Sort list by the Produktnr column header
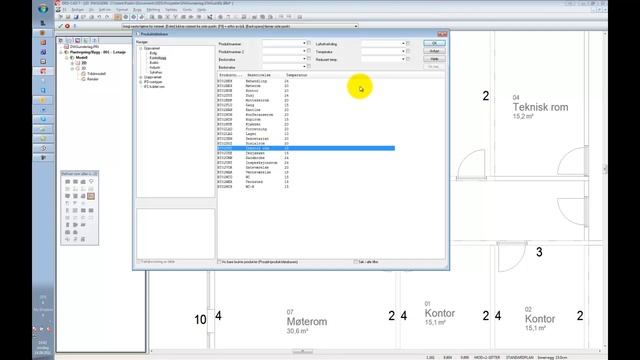The width and height of the screenshot is (640, 360). coord(231,75)
